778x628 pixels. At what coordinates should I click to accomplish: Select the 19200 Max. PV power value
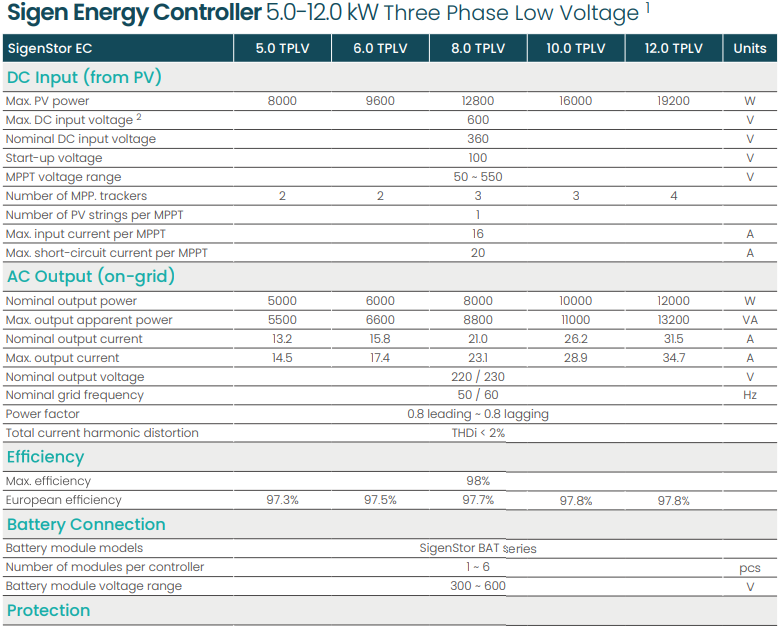click(x=673, y=101)
